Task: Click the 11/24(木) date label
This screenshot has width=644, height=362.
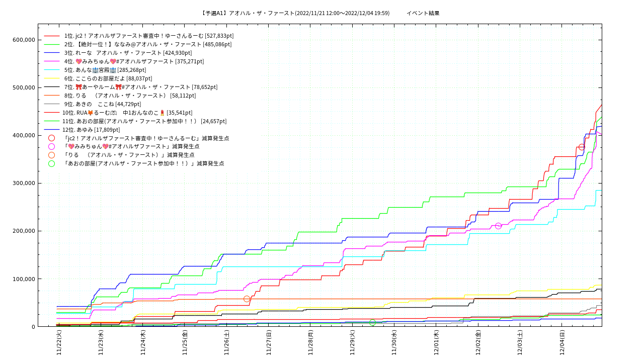Action: (x=143, y=343)
